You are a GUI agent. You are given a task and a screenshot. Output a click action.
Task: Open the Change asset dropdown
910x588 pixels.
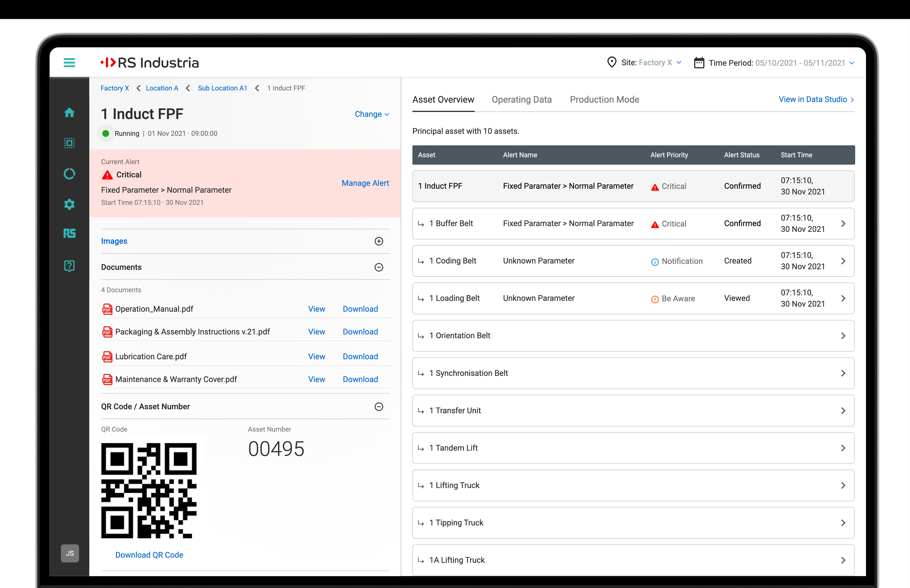click(x=372, y=114)
